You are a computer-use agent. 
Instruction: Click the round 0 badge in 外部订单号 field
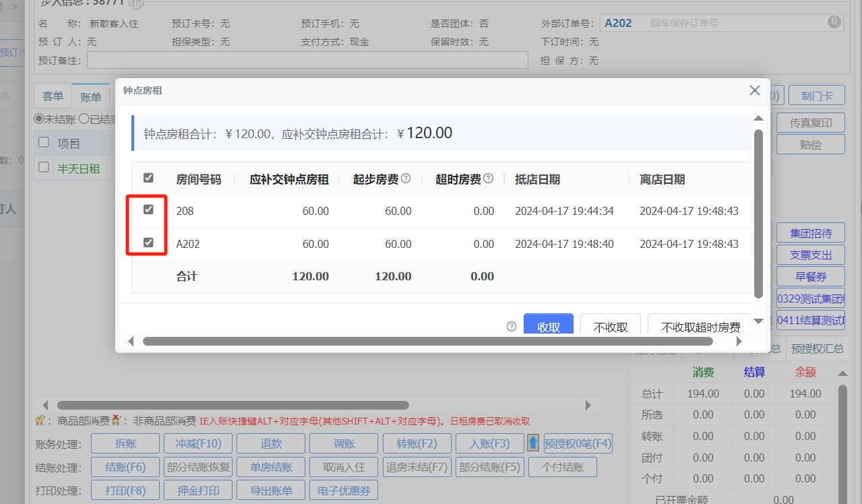pos(834,22)
